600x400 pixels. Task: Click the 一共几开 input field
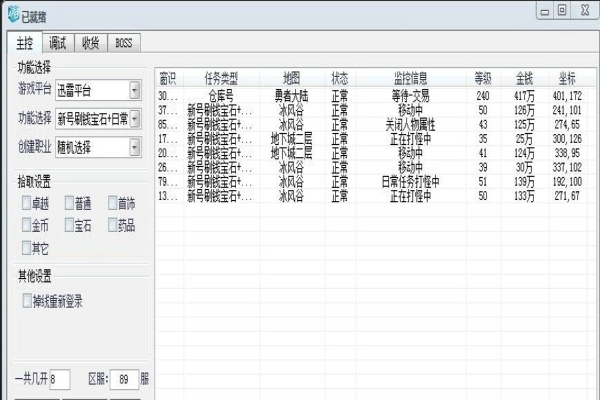pos(60,379)
